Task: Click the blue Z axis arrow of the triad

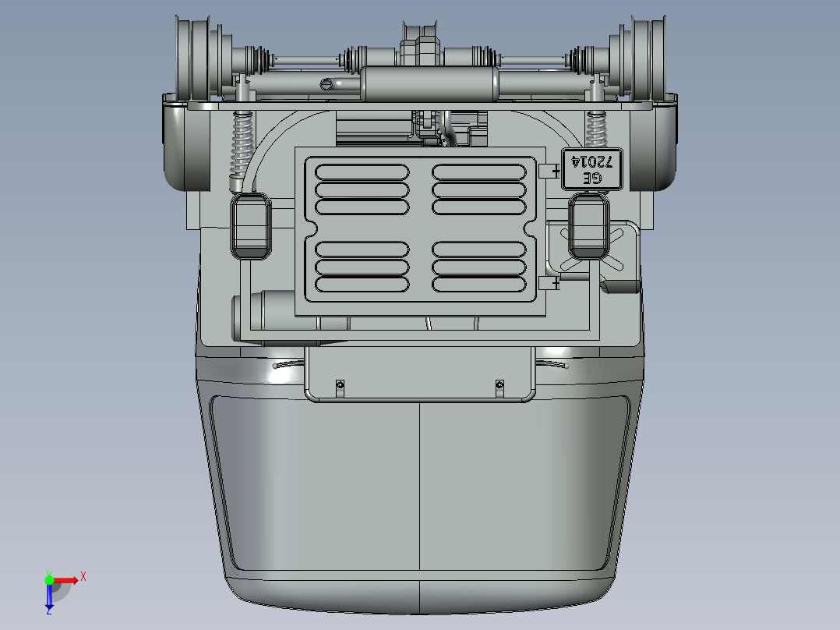Action: click(x=49, y=597)
